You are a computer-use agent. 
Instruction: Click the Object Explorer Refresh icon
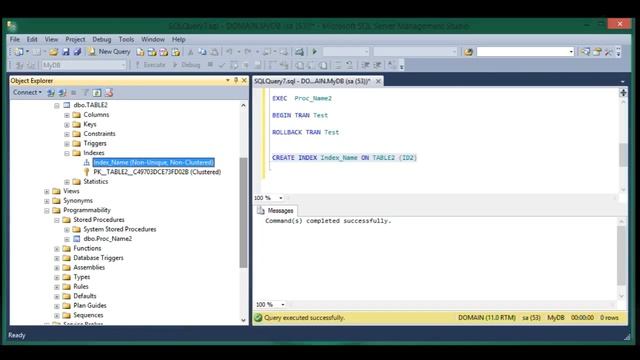[97, 93]
